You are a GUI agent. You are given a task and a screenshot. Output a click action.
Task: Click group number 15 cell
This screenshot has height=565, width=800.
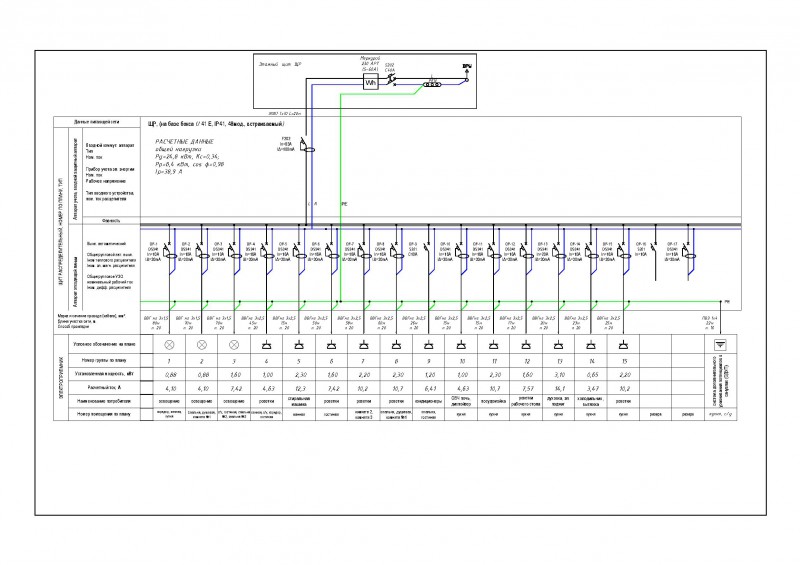coord(623,361)
